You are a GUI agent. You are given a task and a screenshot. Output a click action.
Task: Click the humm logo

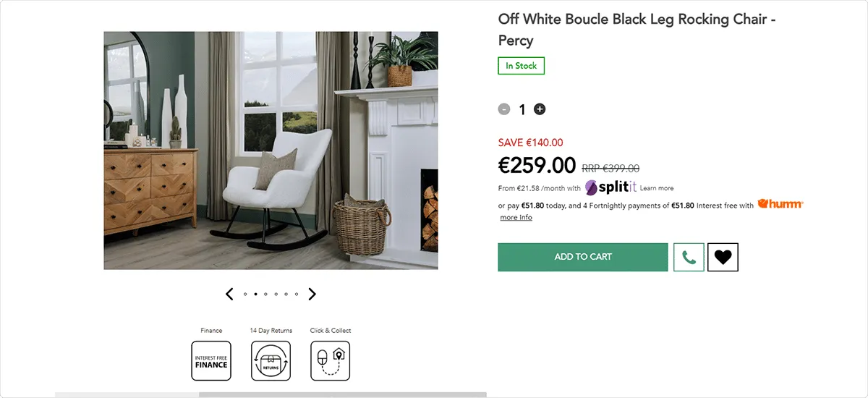(780, 204)
